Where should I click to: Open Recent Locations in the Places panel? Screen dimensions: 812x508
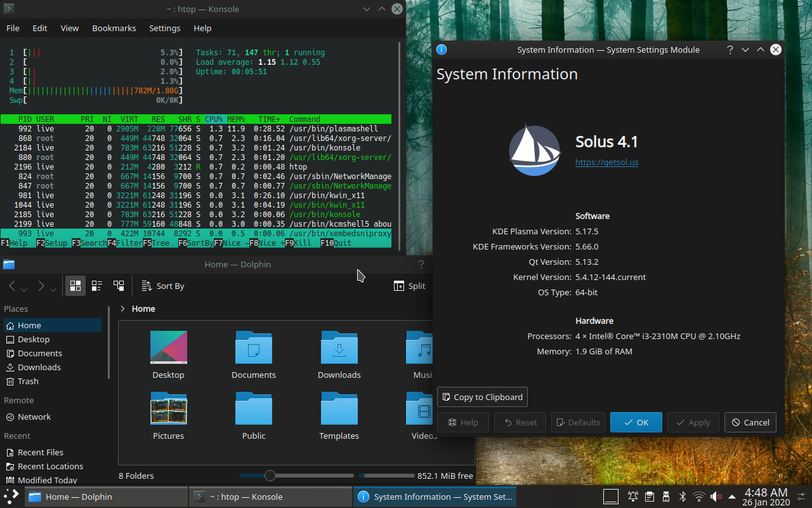[53, 466]
